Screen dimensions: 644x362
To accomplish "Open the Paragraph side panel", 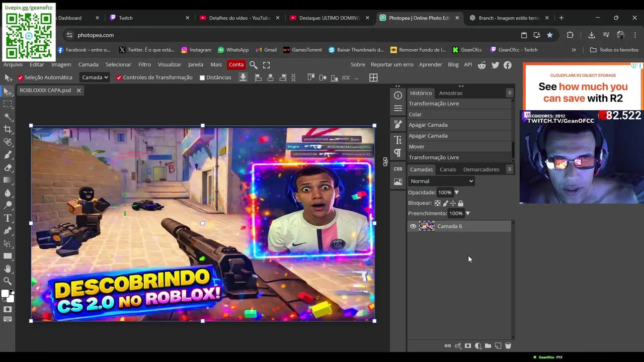I will [398, 152].
